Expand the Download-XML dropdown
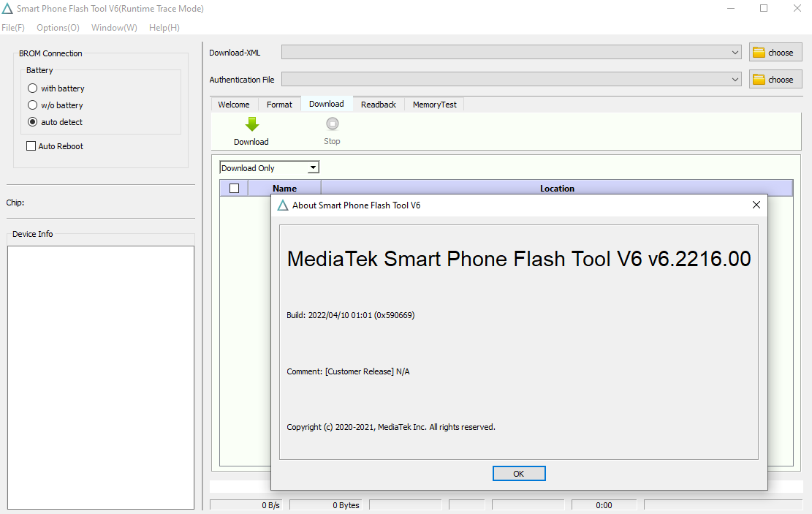This screenshot has width=812, height=514. click(x=735, y=53)
